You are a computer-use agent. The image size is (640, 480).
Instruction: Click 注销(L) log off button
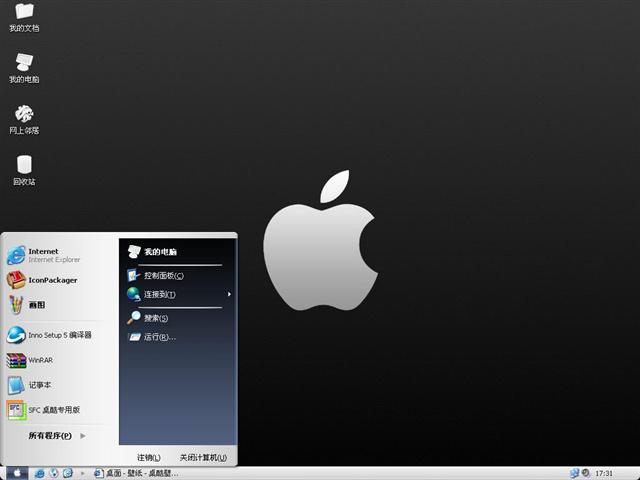[148, 457]
